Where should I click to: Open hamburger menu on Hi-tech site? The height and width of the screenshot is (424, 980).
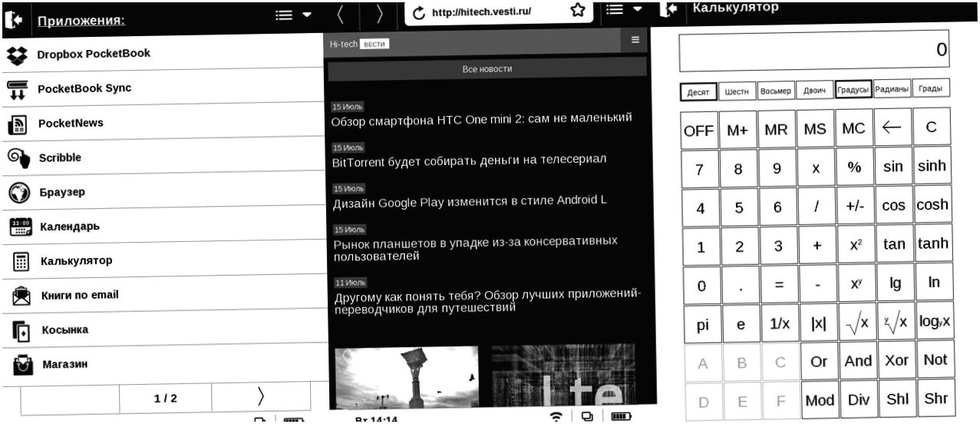(635, 39)
